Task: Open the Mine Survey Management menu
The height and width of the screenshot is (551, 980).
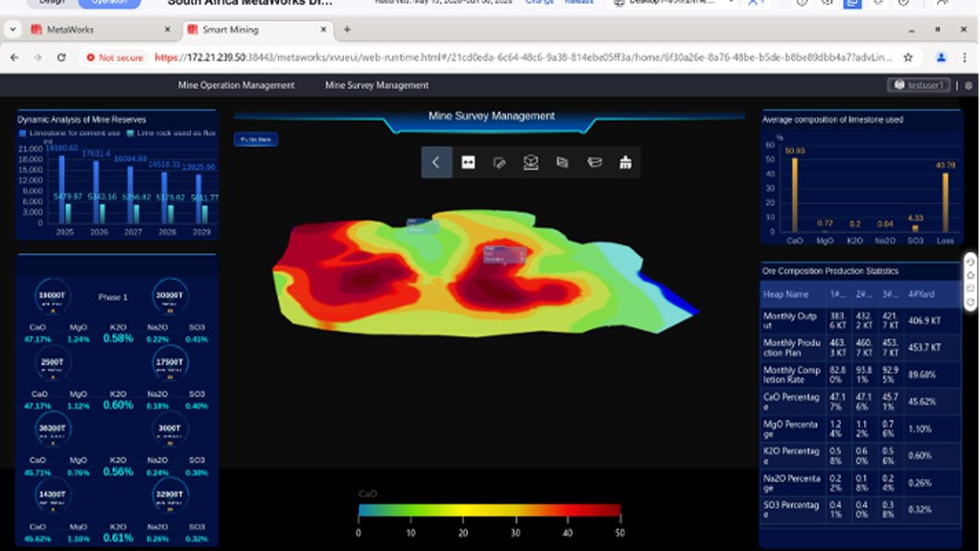Action: point(377,85)
